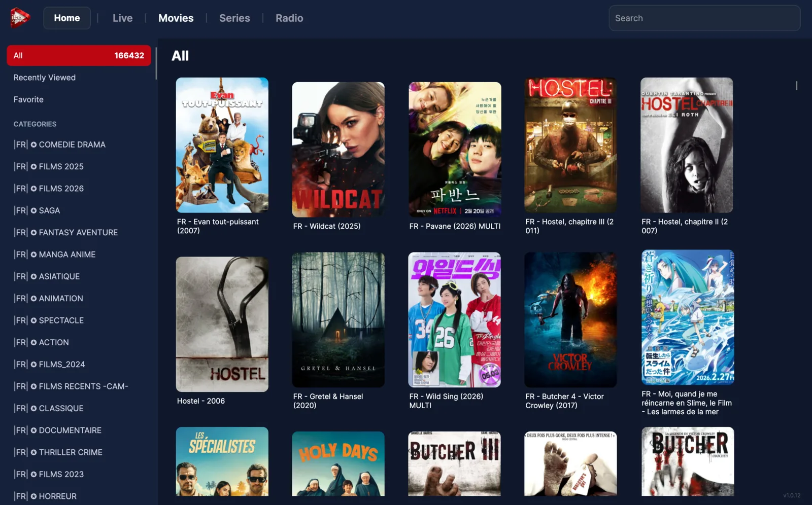Open |FR| FILMS 2023 category
This screenshot has height=505, width=812.
coord(79,474)
